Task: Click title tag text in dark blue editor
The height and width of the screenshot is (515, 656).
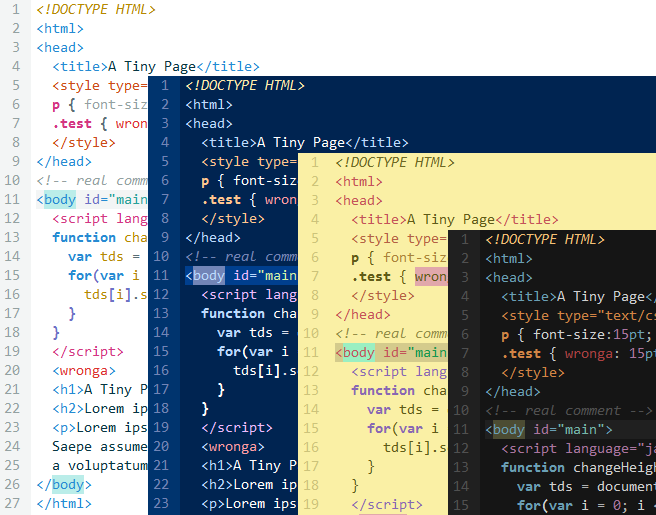Action: point(304,143)
